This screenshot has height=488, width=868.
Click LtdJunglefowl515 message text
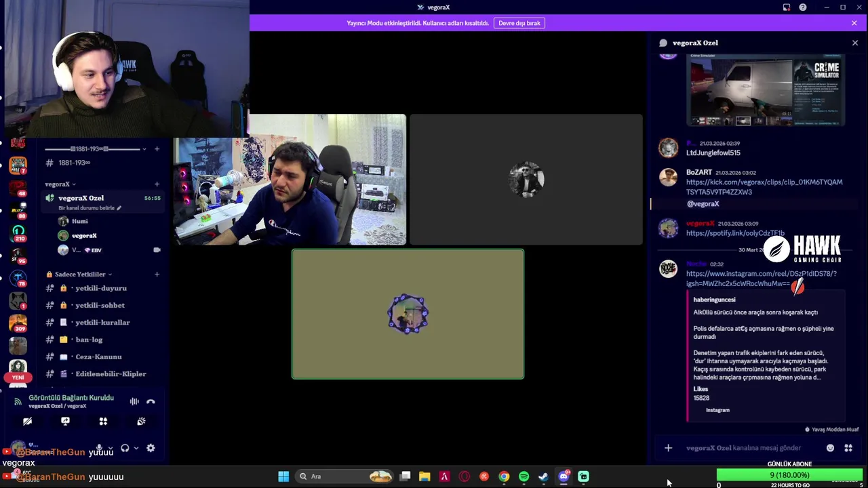click(713, 153)
